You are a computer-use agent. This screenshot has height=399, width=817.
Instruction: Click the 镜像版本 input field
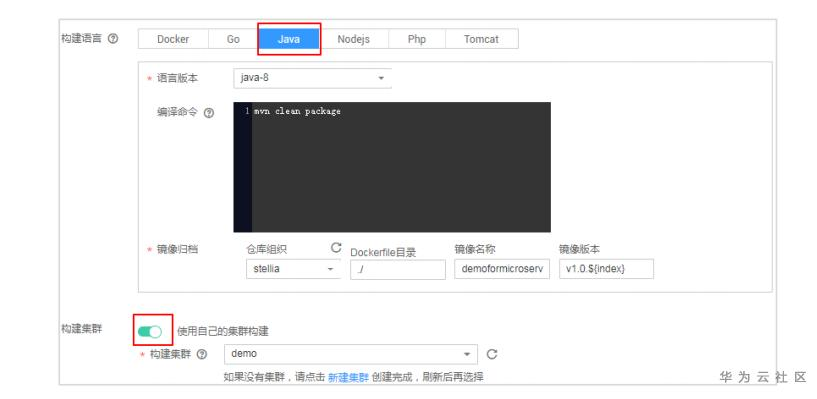point(606,269)
